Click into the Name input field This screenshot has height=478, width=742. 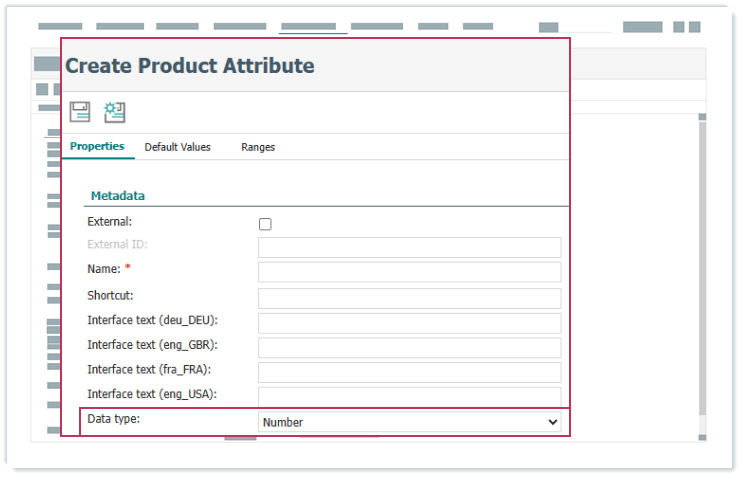pyautogui.click(x=409, y=272)
